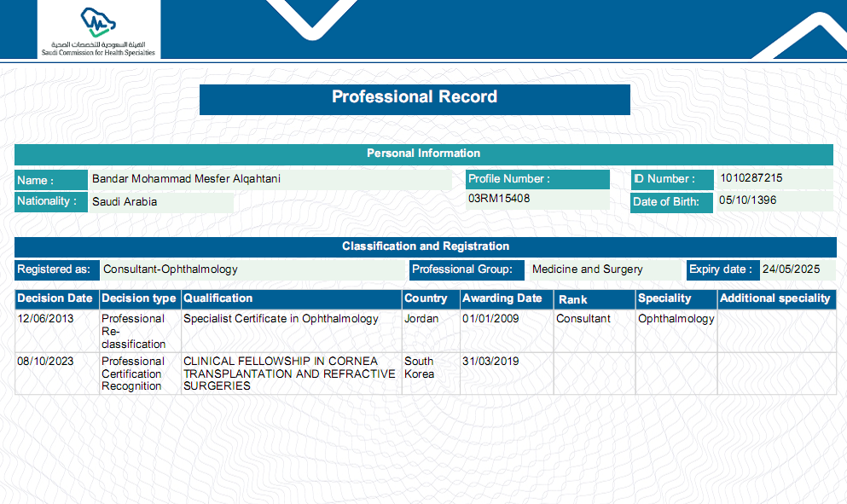Select the "Nationality :" field label
This screenshot has height=504, width=847.
[x=51, y=201]
